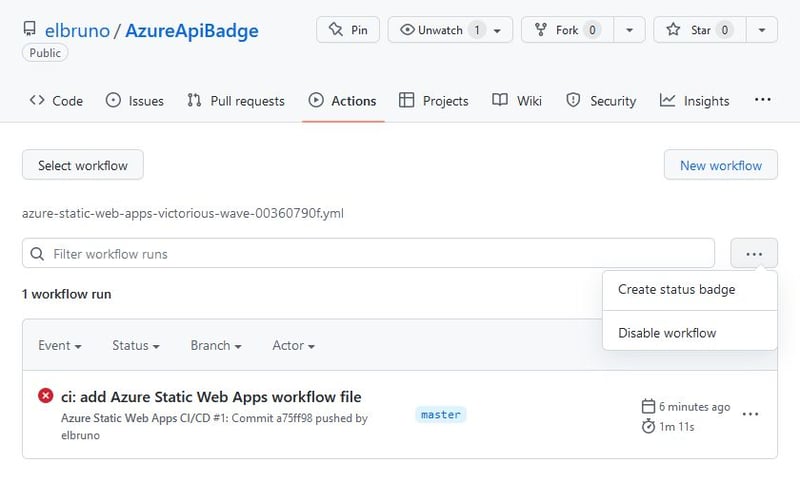Open the Star lists dropdown arrow

762,30
